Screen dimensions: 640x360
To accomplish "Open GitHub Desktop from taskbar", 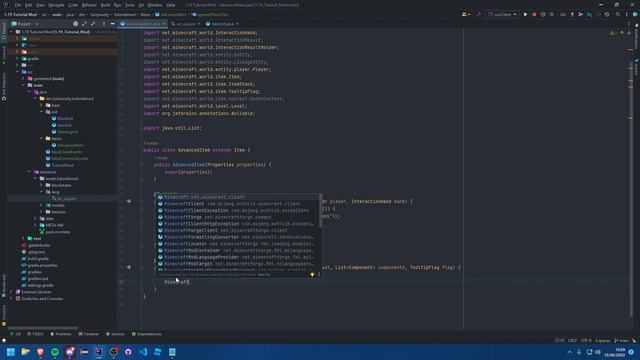I will coord(128,352).
